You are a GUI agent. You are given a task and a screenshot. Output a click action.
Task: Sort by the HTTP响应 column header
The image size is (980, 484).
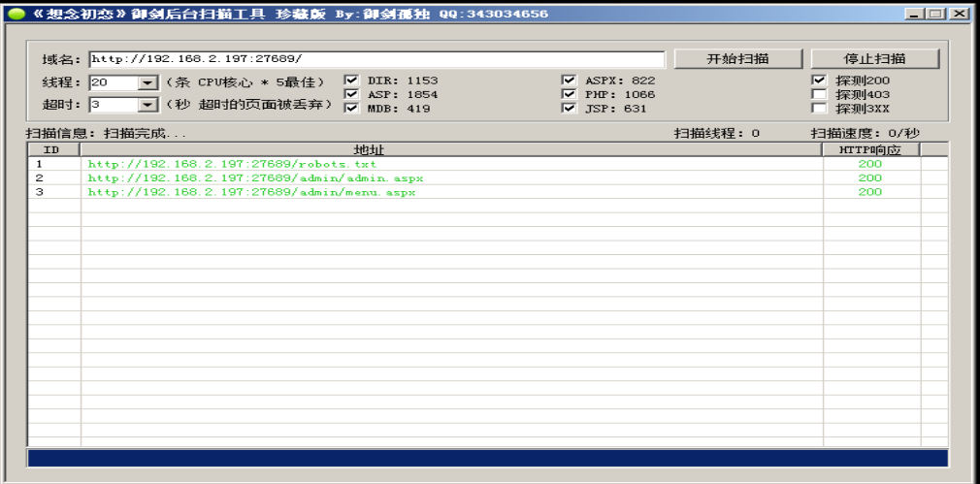[871, 150]
